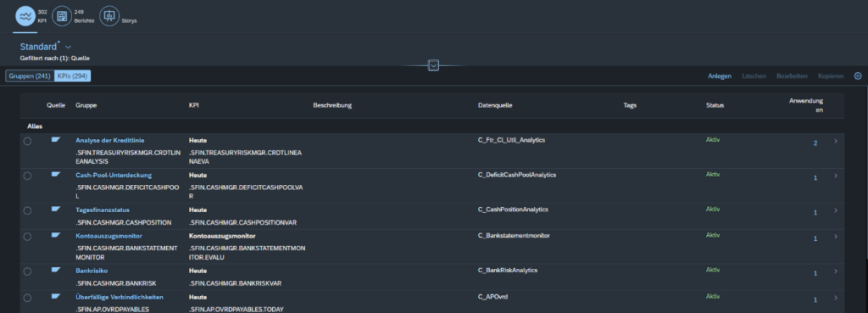Switch to Gruppen (241) tab

point(30,75)
